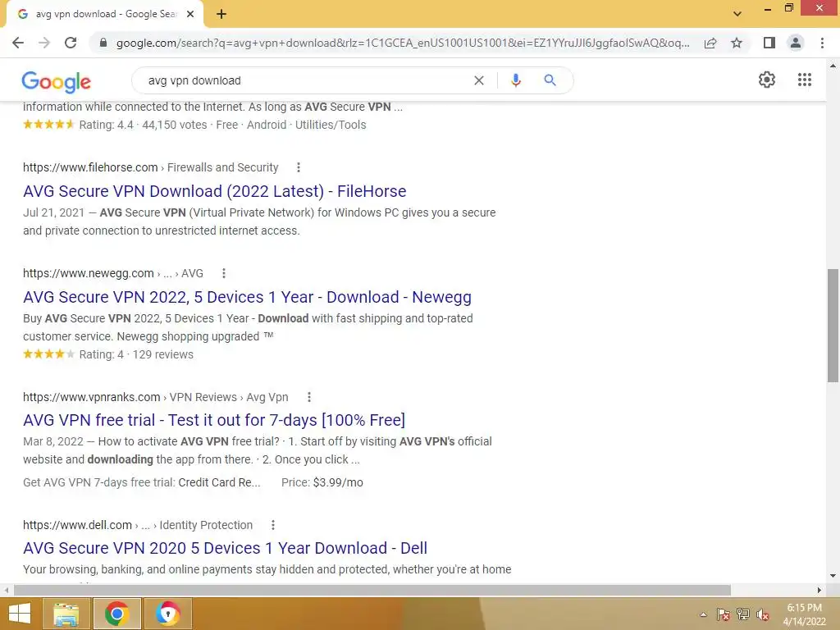Launch File Explorer from the taskbar
The image size is (840, 630).
[x=66, y=614]
